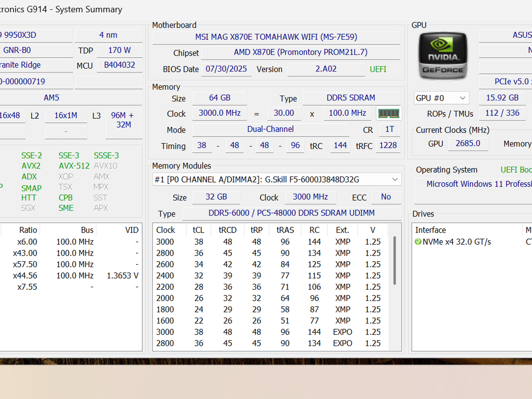Click the GPU #0 dropdown arrow

(x=462, y=98)
